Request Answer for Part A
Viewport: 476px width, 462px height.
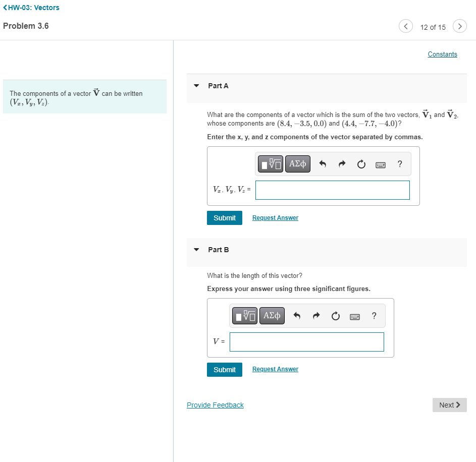pyautogui.click(x=275, y=218)
